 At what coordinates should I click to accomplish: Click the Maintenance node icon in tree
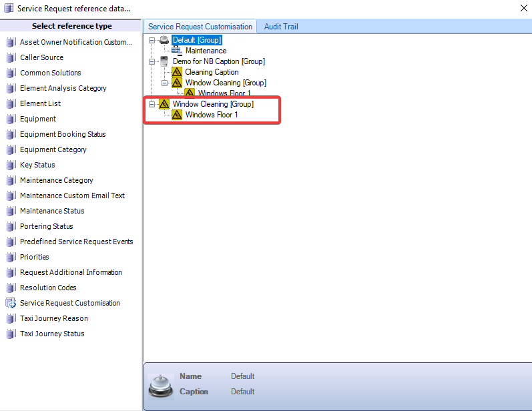177,51
